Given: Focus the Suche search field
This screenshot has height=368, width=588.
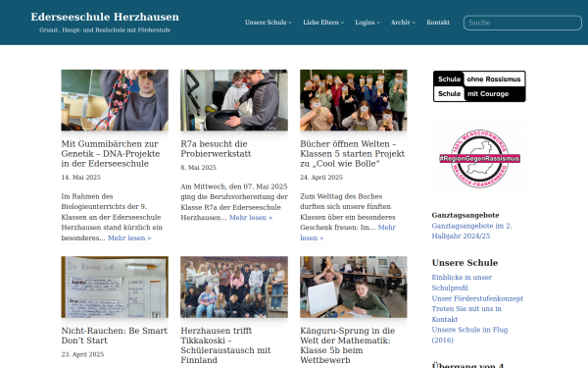Looking at the screenshot, I should (522, 23).
